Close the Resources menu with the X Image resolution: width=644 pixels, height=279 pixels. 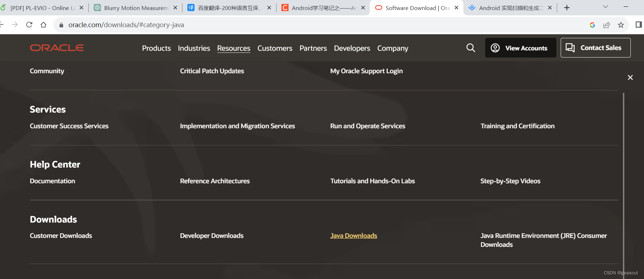pos(630,78)
